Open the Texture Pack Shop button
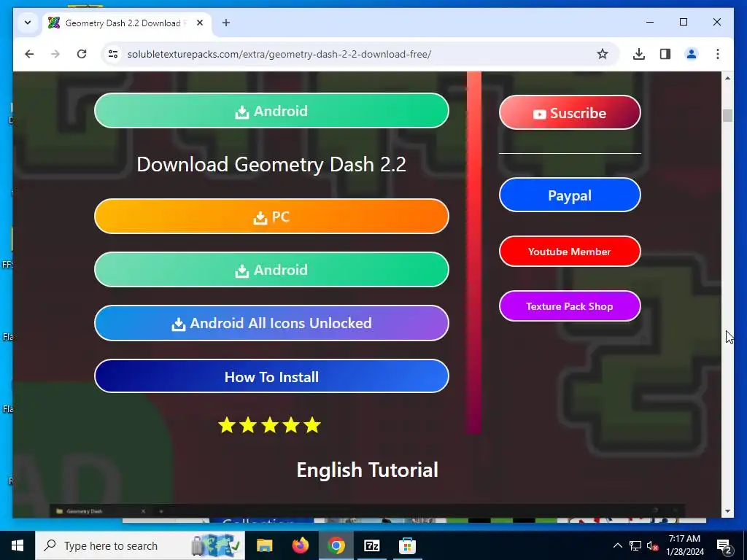This screenshot has height=560, width=747. pyautogui.click(x=570, y=306)
